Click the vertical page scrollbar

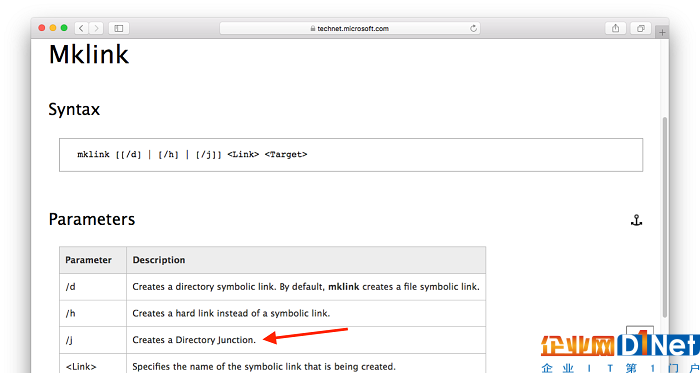click(x=665, y=217)
